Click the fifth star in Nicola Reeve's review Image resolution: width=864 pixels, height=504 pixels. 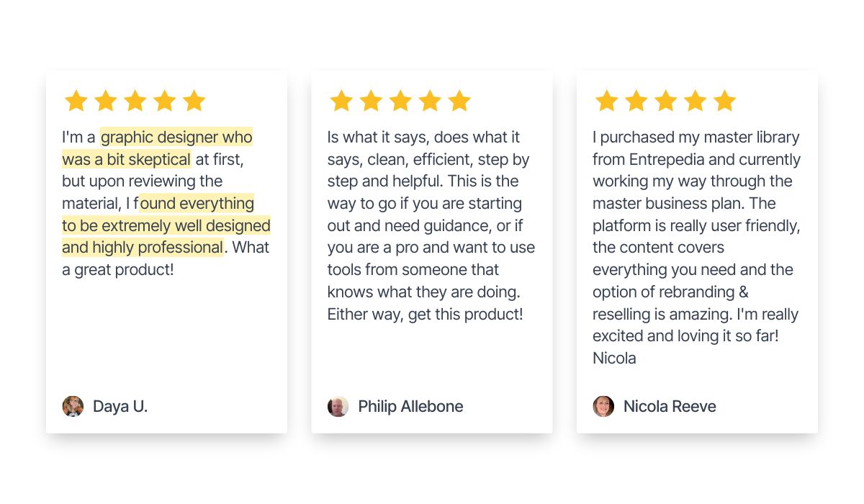[x=724, y=101]
